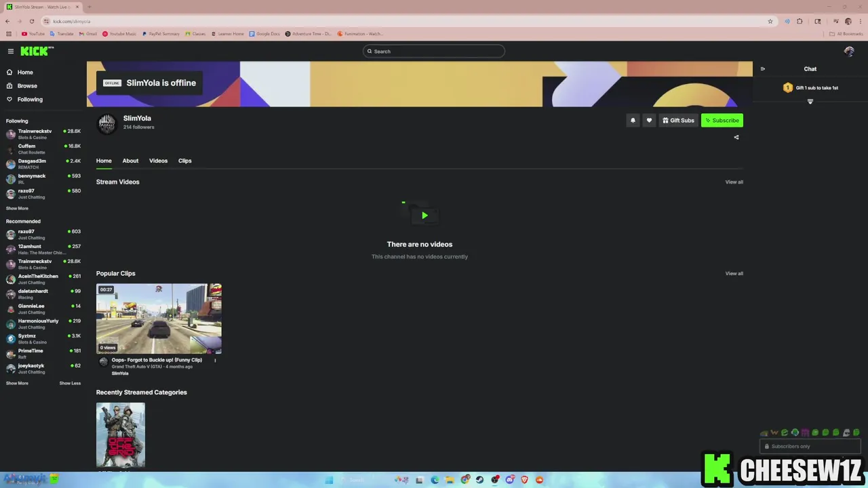Follow SlimYola with the heart button
Image resolution: width=868 pixels, height=488 pixels.
pos(649,121)
